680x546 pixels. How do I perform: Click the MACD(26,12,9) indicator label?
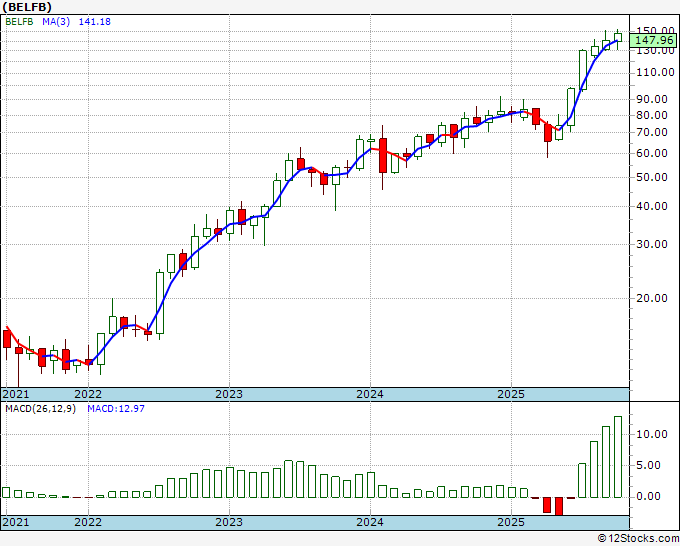(40, 409)
